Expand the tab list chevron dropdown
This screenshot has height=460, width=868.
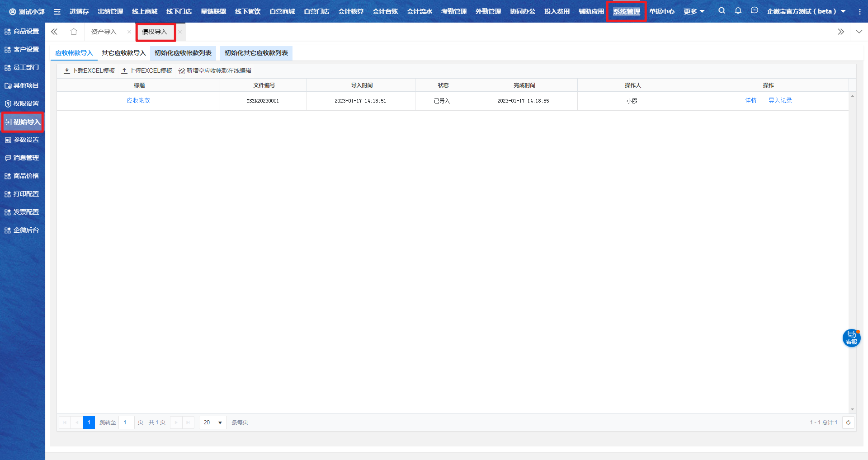tap(859, 32)
